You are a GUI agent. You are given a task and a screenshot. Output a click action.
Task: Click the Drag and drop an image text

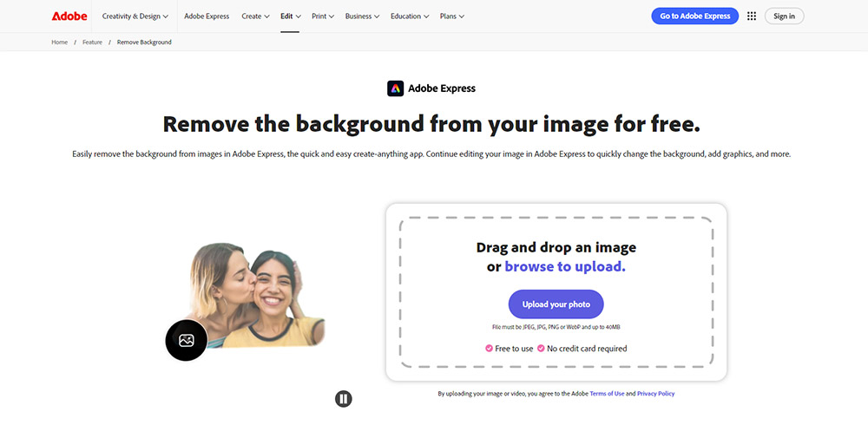pos(556,247)
